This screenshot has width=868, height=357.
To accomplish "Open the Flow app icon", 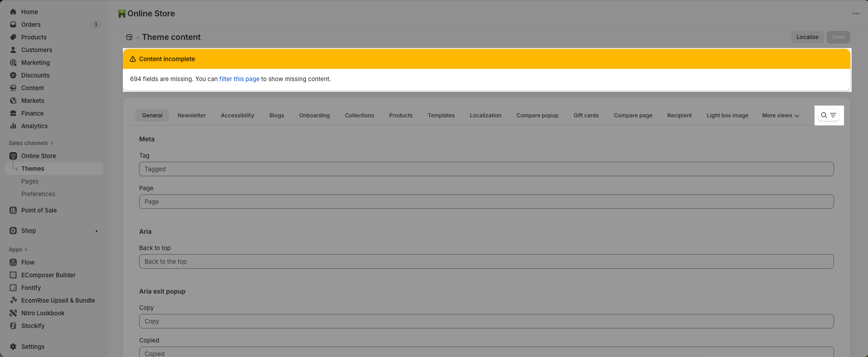I will tap(13, 262).
